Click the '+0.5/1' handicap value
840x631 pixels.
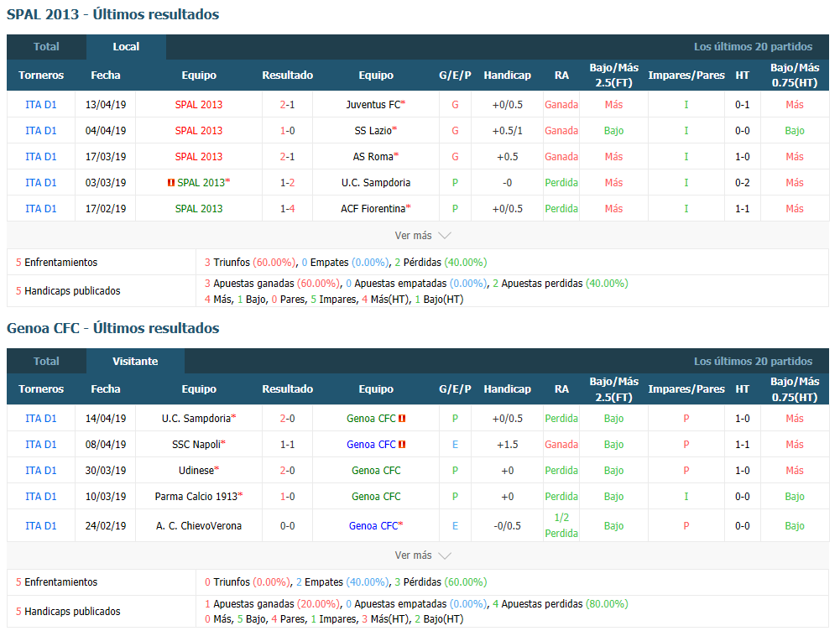(508, 131)
